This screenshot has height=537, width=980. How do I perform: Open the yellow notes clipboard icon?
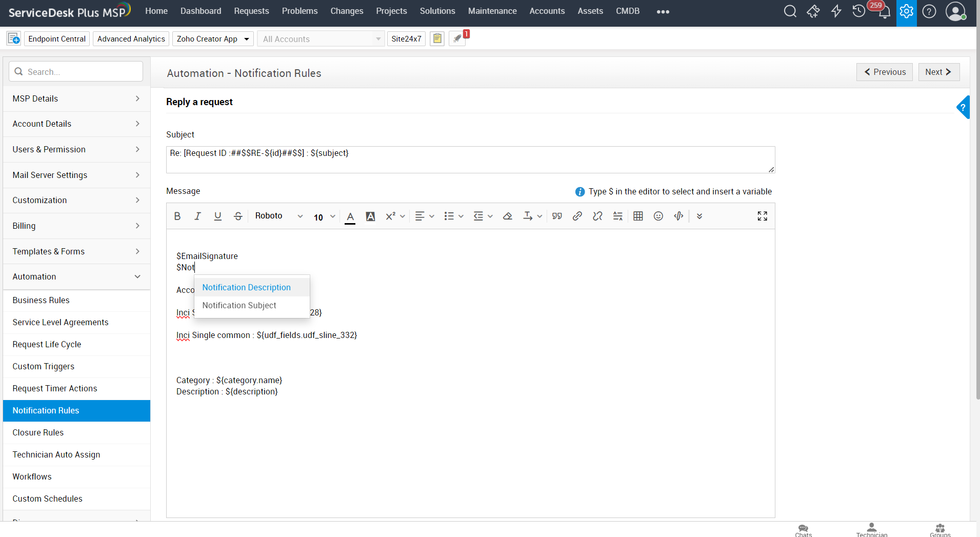coord(437,38)
